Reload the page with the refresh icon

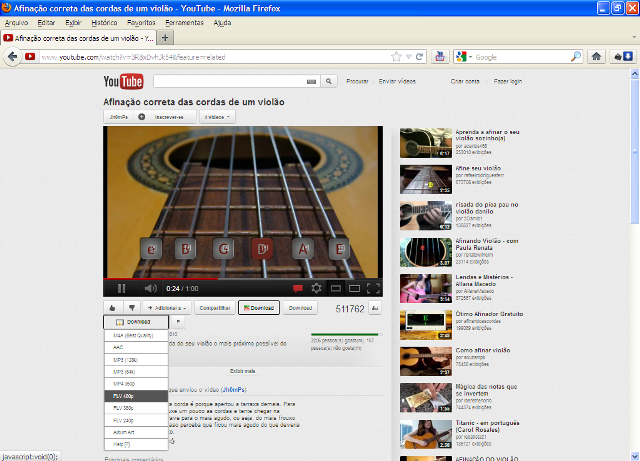coord(419,57)
